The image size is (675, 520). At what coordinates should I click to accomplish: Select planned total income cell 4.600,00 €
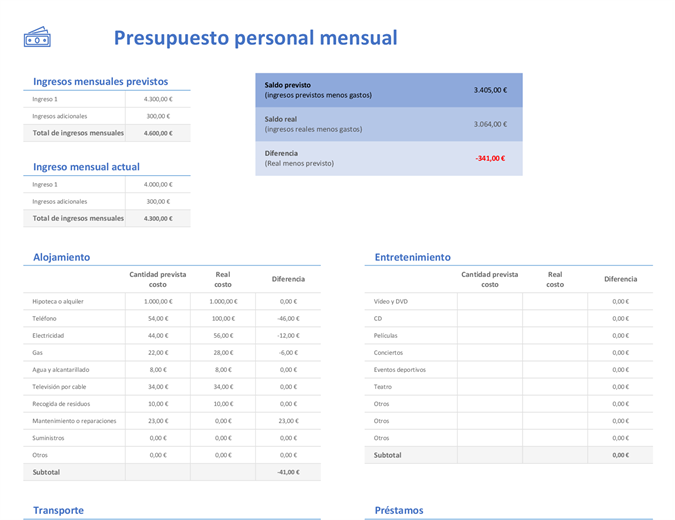(x=158, y=133)
